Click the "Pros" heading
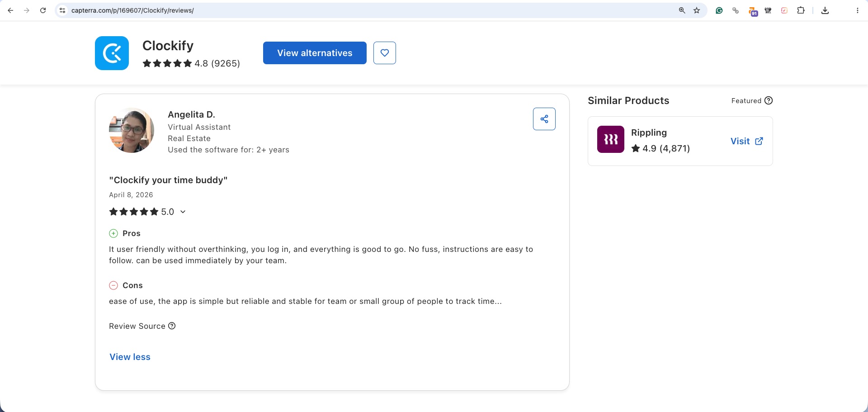868x412 pixels. [x=132, y=233]
